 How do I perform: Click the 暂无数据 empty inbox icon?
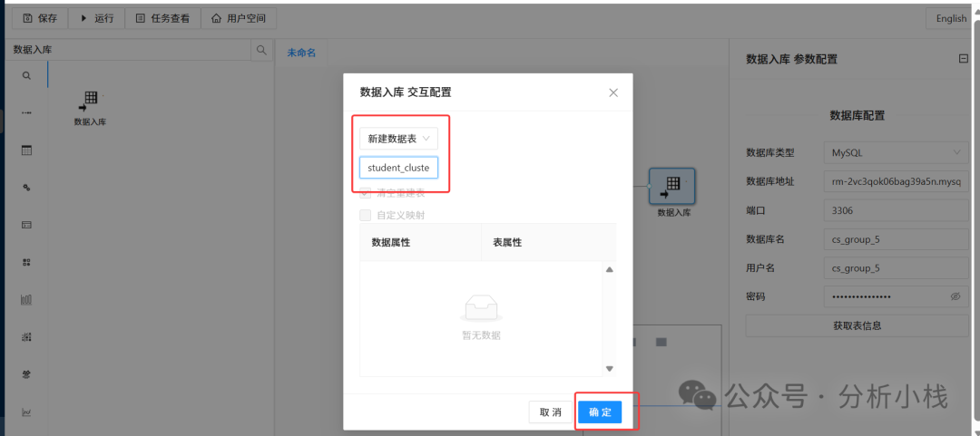click(x=481, y=308)
